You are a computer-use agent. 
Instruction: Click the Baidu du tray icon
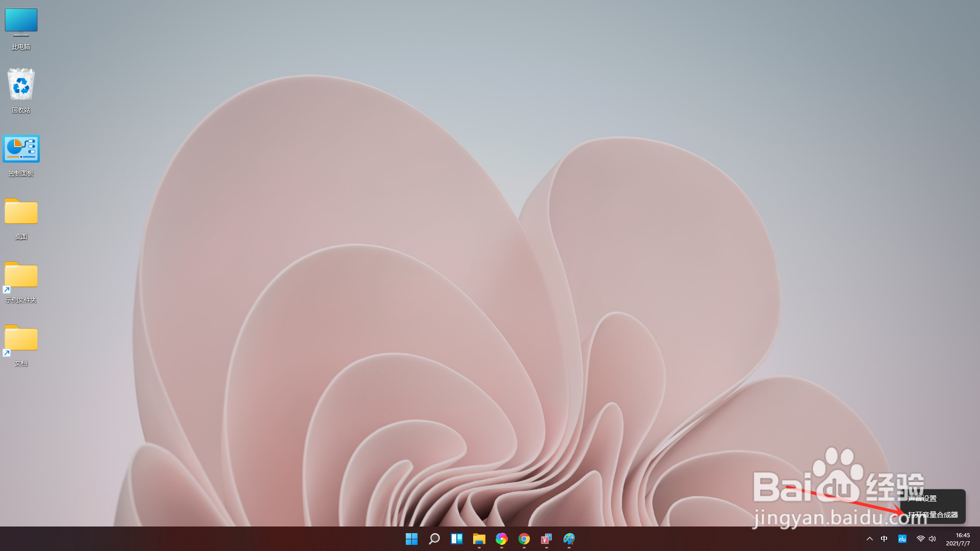tap(902, 539)
